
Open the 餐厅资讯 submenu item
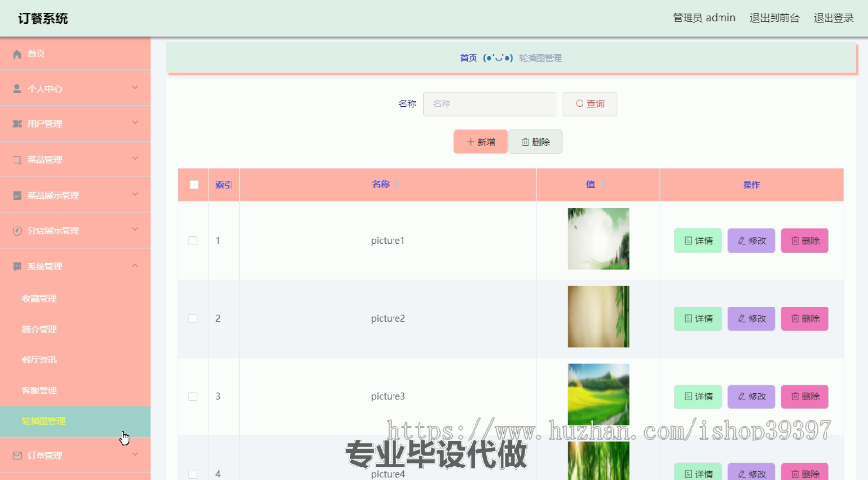tap(75, 360)
